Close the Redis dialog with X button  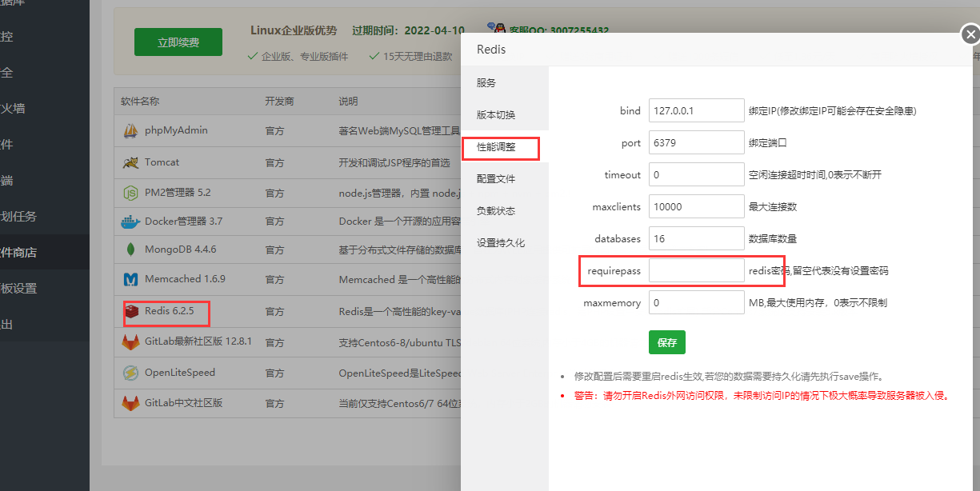point(970,35)
